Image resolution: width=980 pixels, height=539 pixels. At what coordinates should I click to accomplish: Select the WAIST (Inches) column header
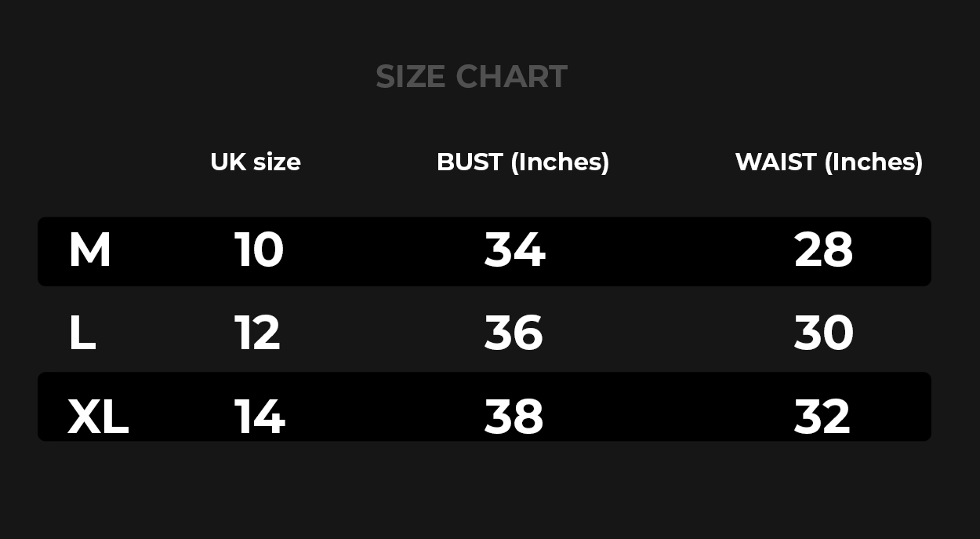pos(829,162)
